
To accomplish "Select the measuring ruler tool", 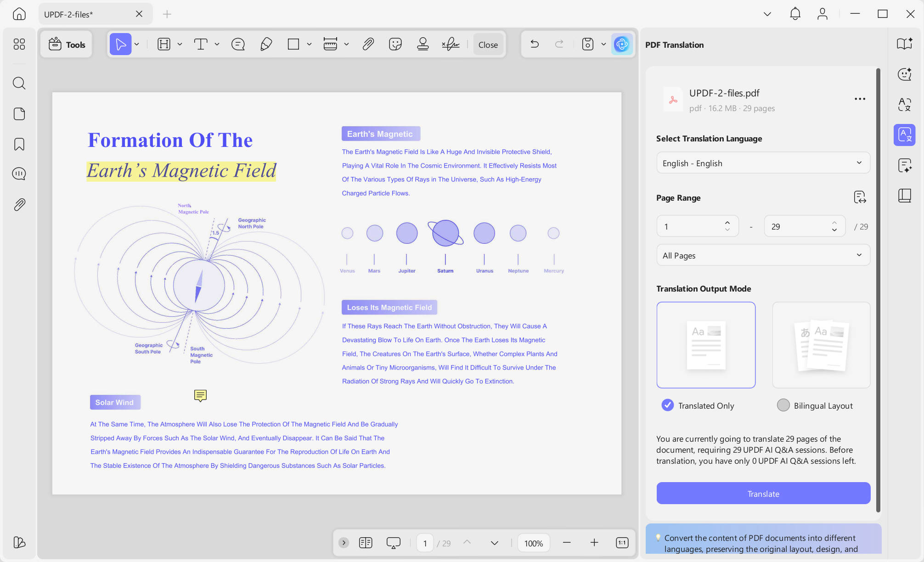I will click(x=330, y=44).
